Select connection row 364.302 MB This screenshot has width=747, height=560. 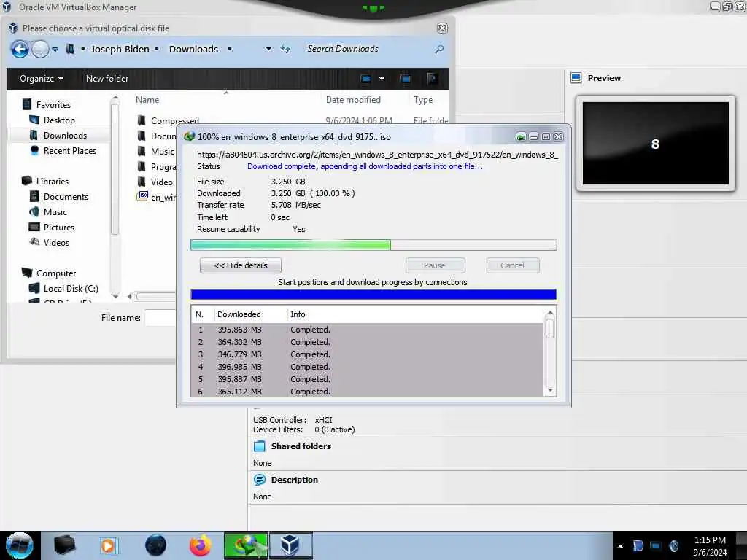tap(367, 342)
